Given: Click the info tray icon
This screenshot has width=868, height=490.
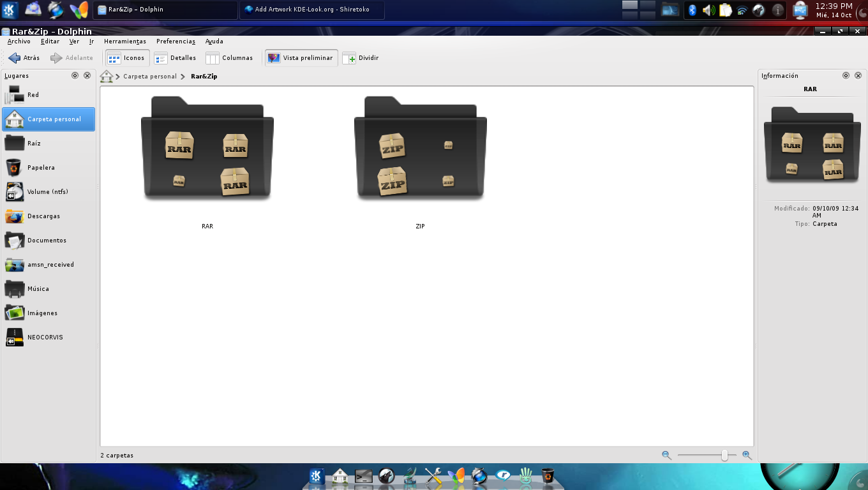Looking at the screenshot, I should (x=777, y=10).
